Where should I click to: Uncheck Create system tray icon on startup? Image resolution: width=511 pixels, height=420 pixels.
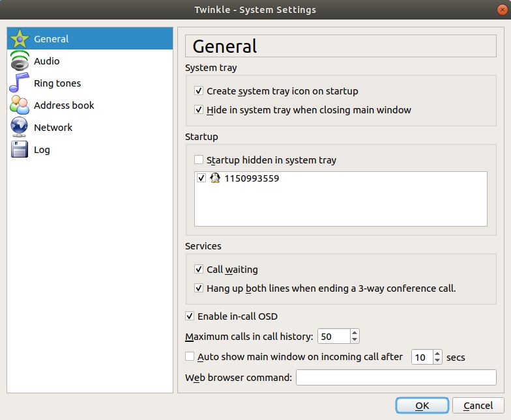(199, 91)
